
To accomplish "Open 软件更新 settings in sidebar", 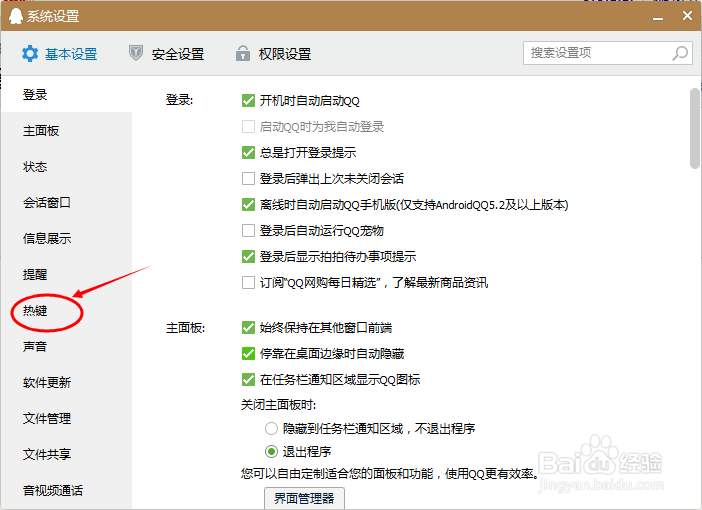I will 67,382.
